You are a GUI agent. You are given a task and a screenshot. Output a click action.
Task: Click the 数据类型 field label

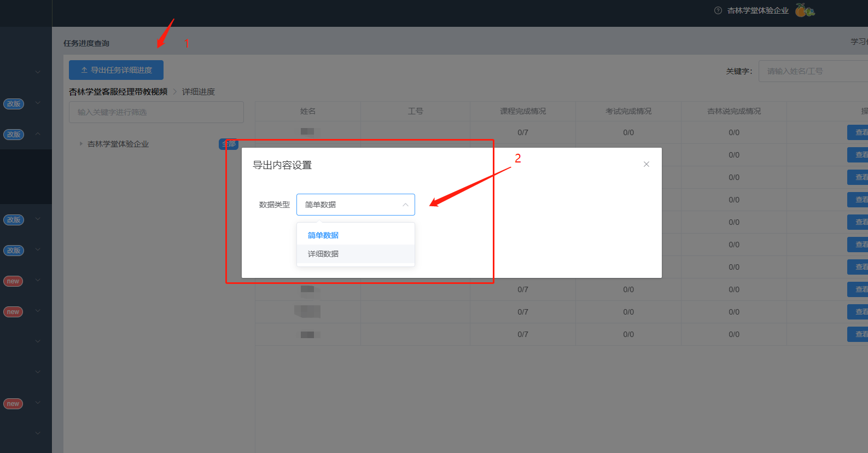[x=275, y=205]
